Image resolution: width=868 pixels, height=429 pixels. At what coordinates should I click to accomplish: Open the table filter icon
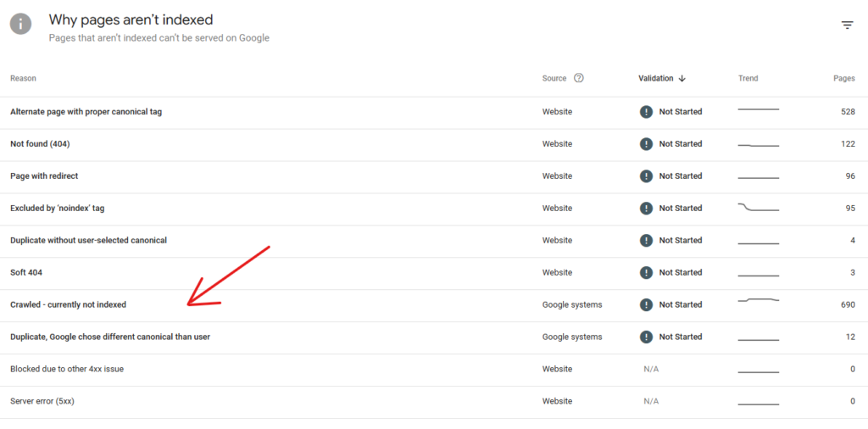[847, 25]
